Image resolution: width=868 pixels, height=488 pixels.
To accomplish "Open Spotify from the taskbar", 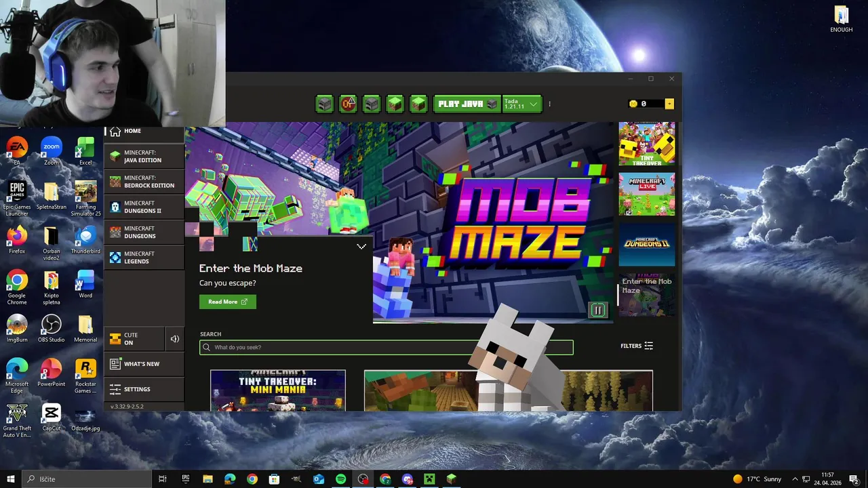I will coord(340,479).
